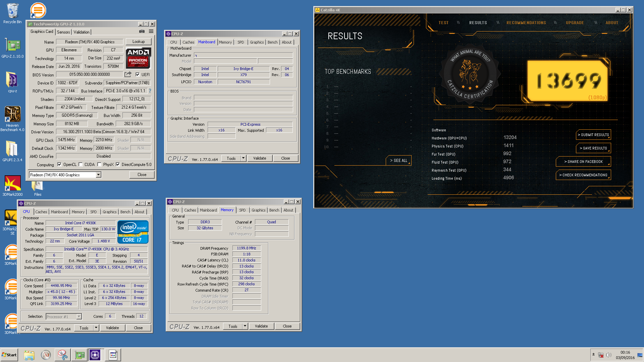Screen dimensions: 644x362
Task: Open the TEST tab in Catzilla
Action: pyautogui.click(x=443, y=23)
